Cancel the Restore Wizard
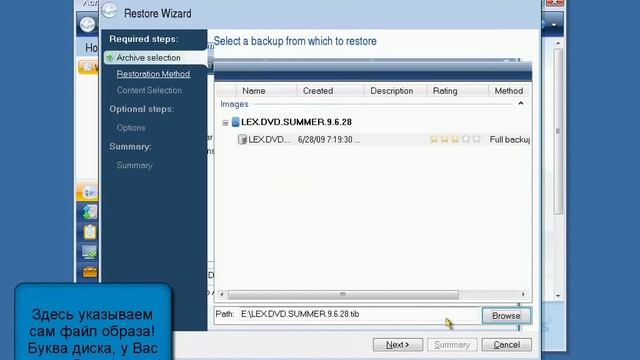 [x=507, y=344]
